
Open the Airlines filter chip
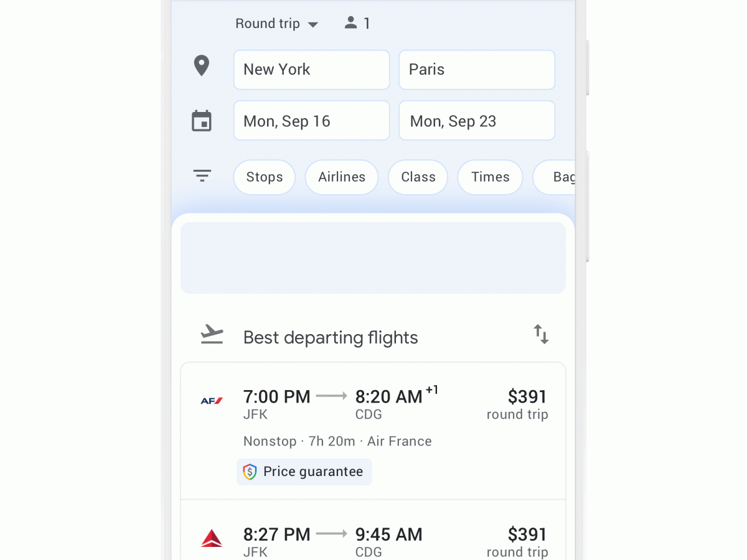coord(342,177)
